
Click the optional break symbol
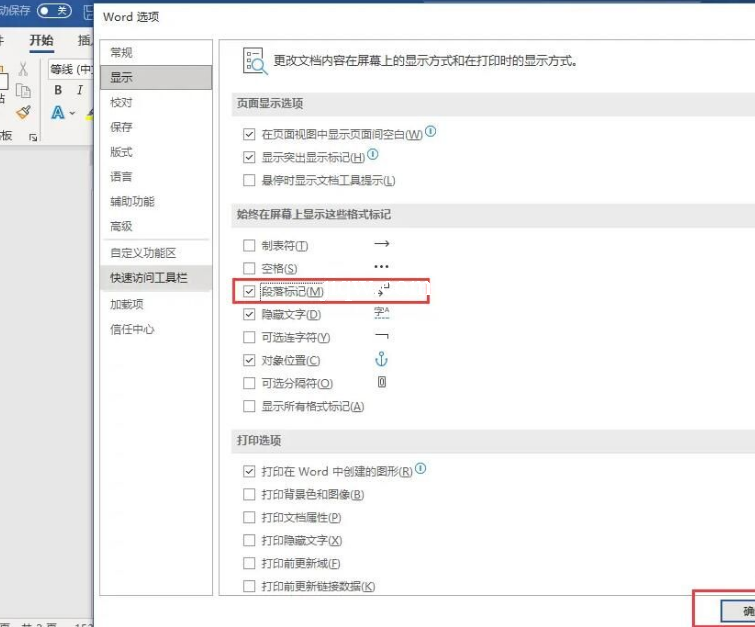pos(382,382)
